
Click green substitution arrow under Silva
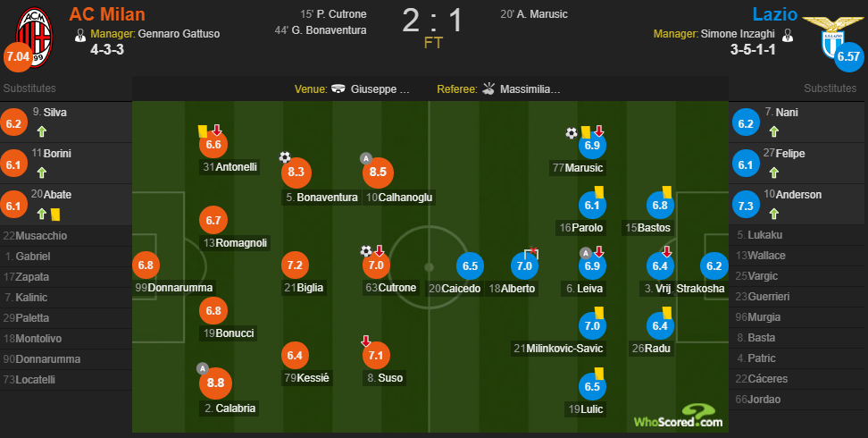coord(41,132)
